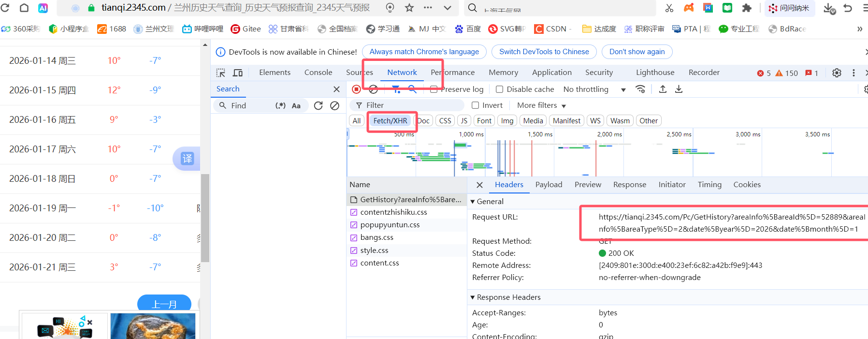
Task: Toggle the Preserve log checkbox
Action: click(434, 89)
